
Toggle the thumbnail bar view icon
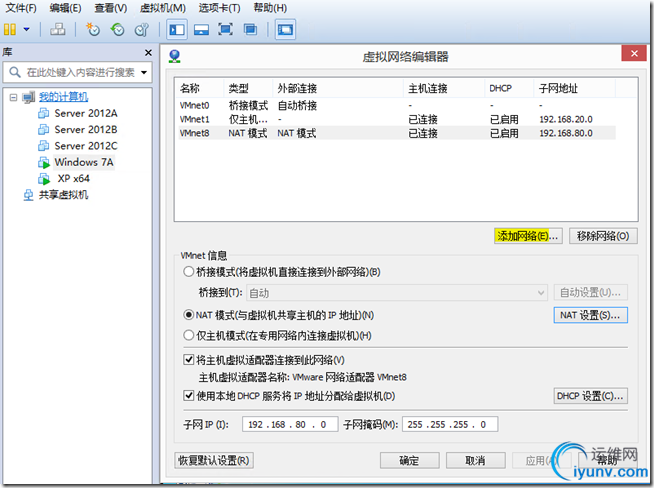coord(201,29)
